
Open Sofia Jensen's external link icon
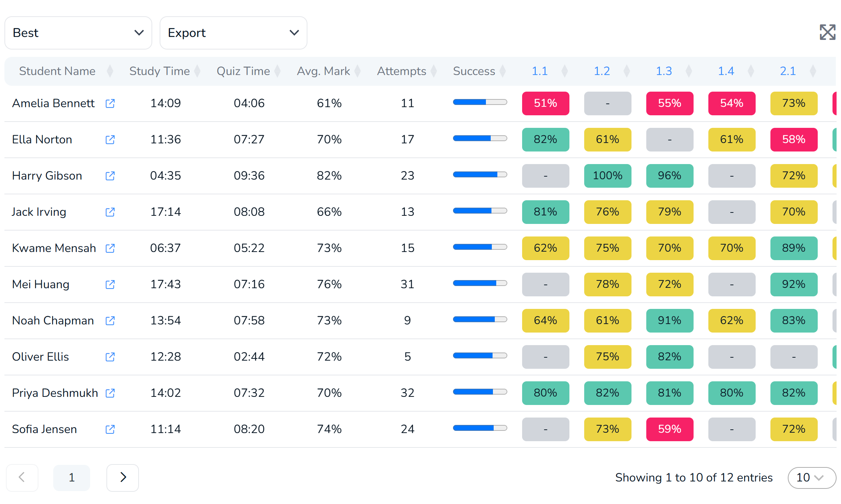click(110, 429)
